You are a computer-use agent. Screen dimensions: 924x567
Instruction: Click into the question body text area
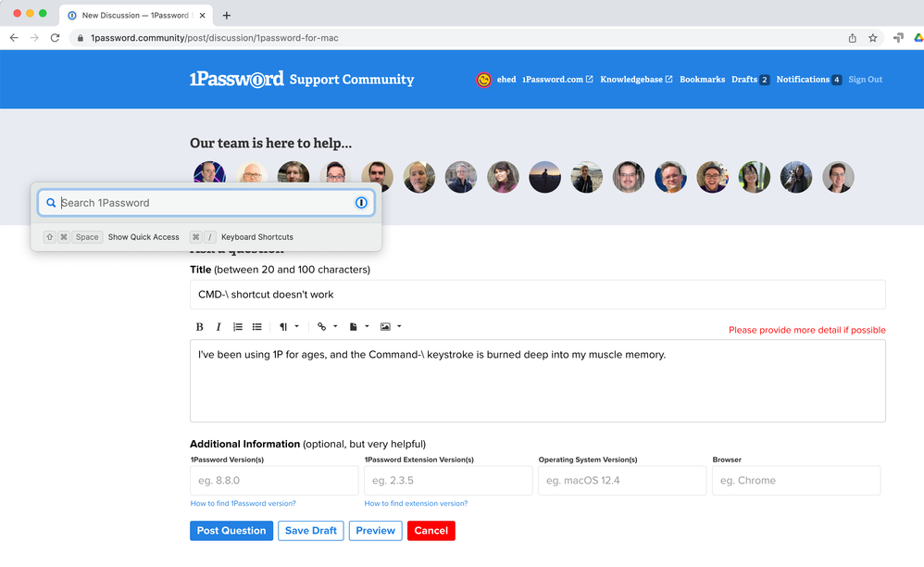pyautogui.click(x=537, y=381)
